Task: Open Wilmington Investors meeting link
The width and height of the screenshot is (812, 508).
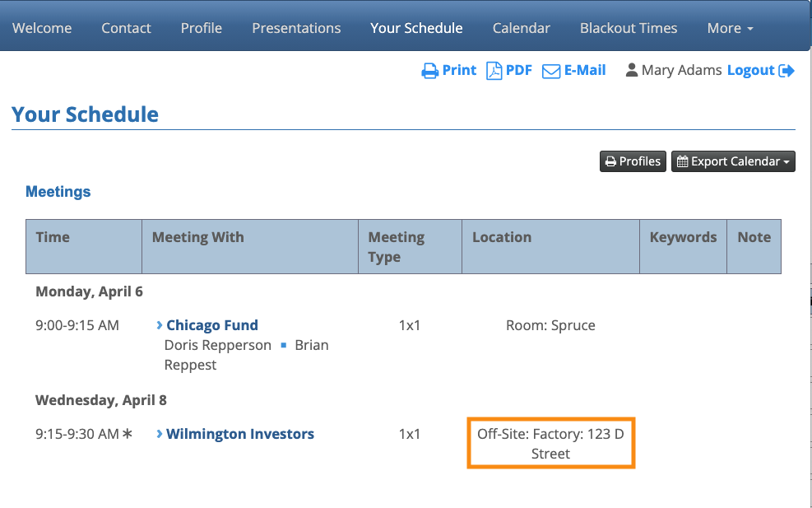Action: pyautogui.click(x=240, y=434)
